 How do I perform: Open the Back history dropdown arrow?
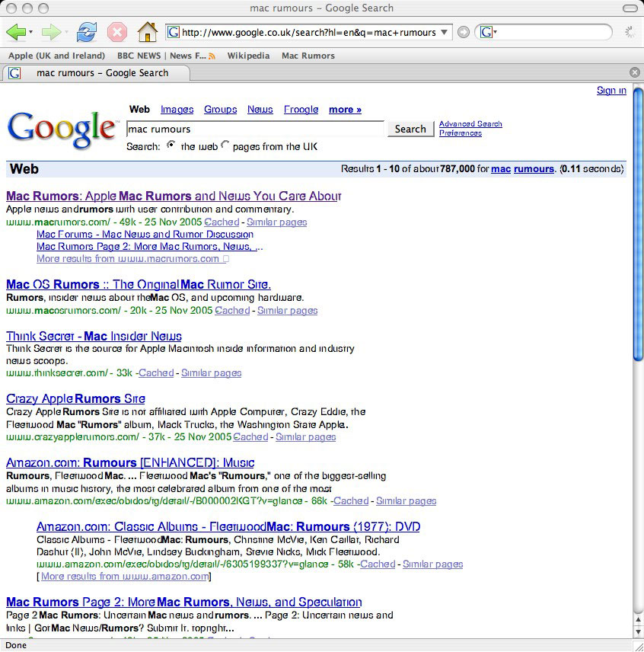30,32
